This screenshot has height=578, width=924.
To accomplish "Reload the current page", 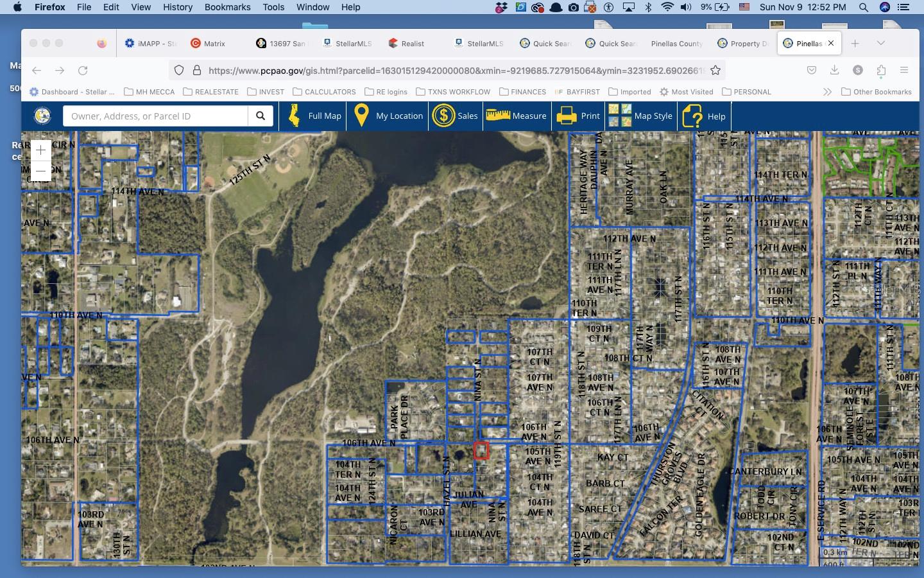I will [83, 70].
